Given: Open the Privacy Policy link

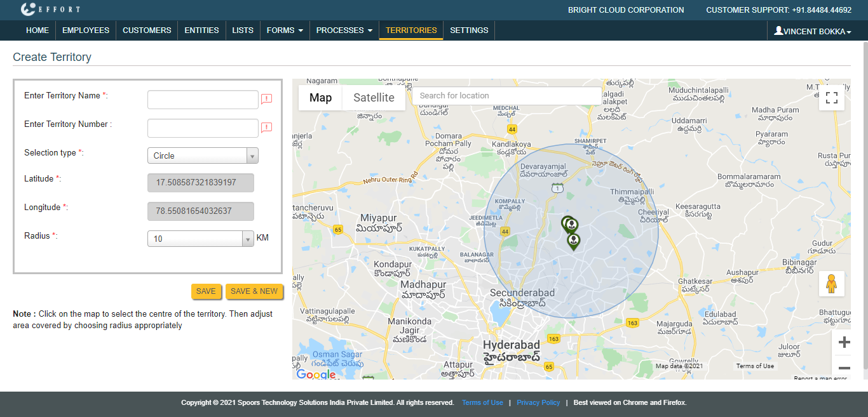Looking at the screenshot, I should [x=538, y=402].
